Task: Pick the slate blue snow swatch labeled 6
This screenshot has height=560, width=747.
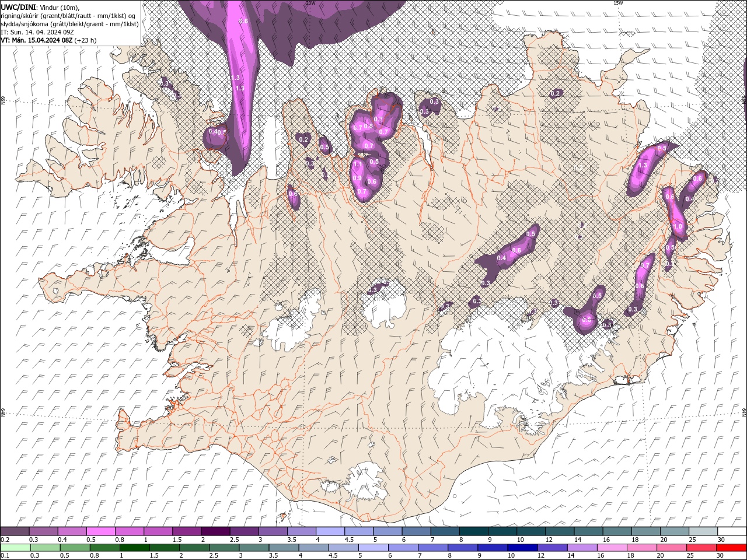Action: point(416,531)
